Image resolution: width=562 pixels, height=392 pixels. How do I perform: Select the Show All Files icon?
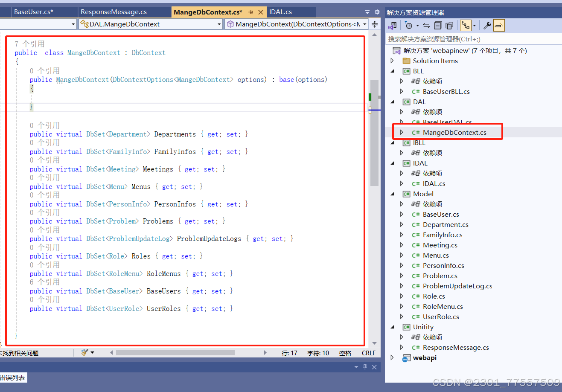click(449, 26)
